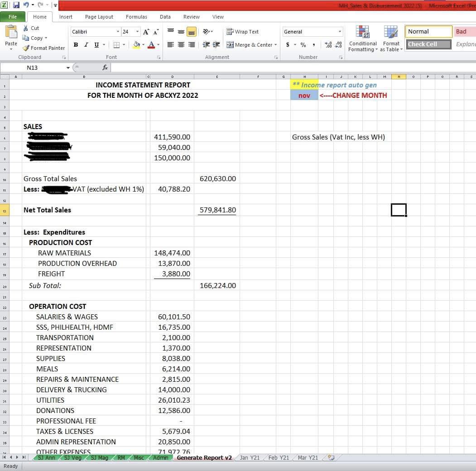Screen dimensions: 476x471
Task: Increase font size with Grow Font icon
Action: pos(146,32)
